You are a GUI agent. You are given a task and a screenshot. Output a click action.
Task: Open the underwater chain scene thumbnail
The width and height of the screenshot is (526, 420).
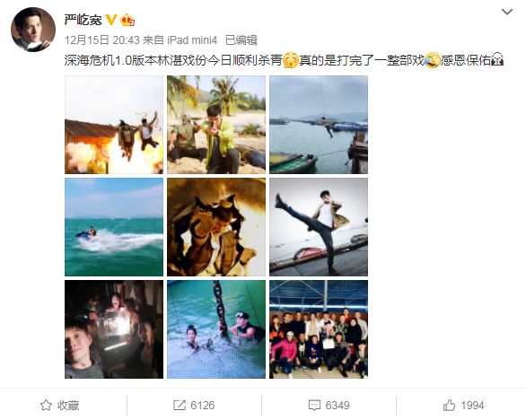(x=216, y=329)
